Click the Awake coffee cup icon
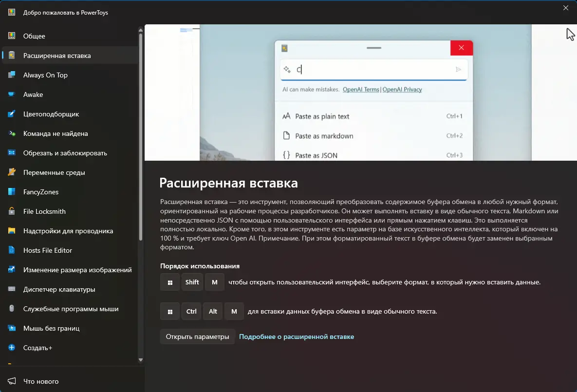 point(12,94)
